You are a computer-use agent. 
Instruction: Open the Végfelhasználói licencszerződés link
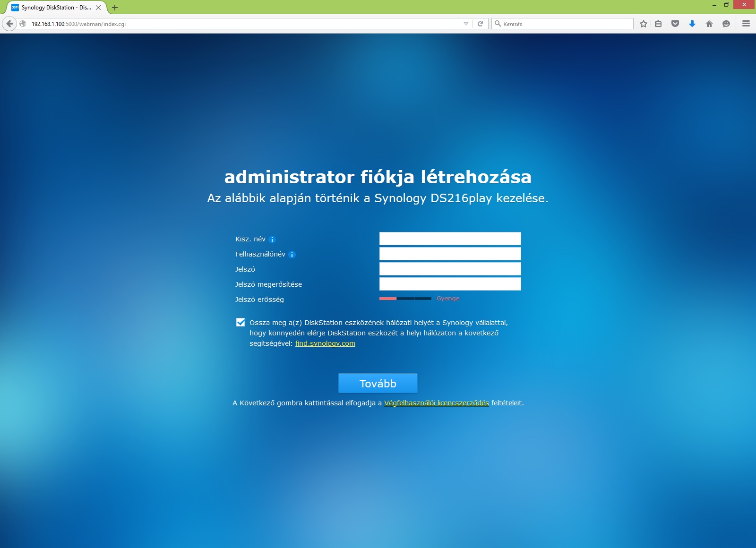(437, 403)
